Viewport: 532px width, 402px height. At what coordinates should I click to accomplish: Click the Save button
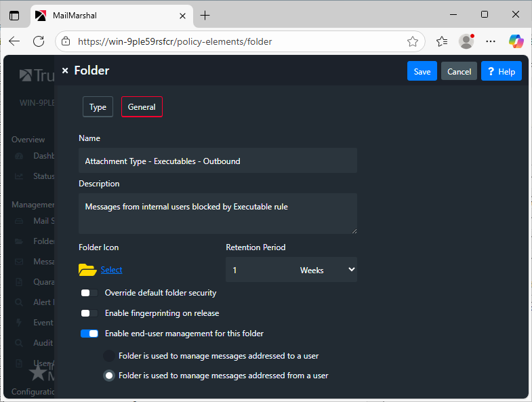pos(422,71)
